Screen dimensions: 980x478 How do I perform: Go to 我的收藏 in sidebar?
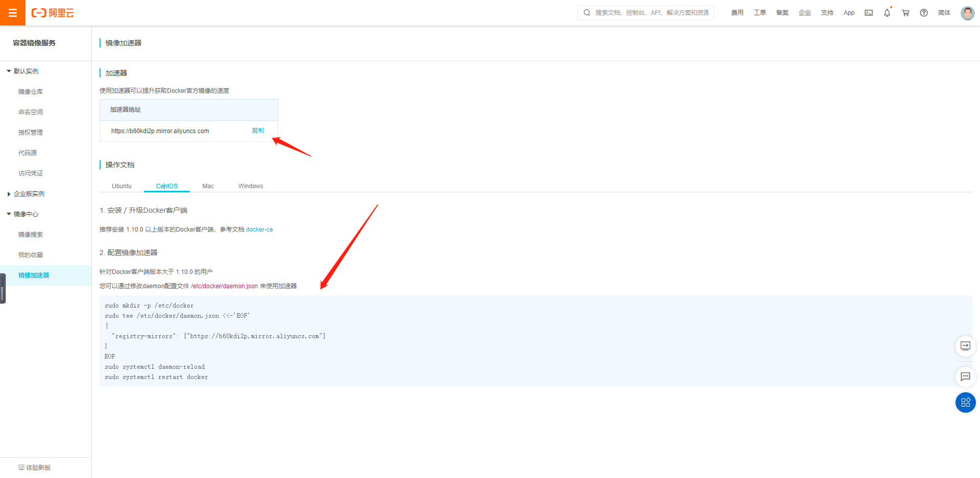(31, 255)
